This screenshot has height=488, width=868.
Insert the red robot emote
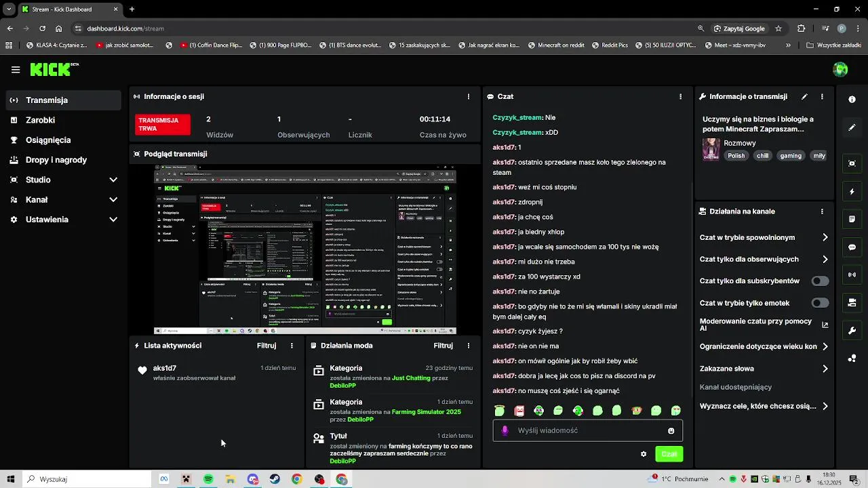point(519,410)
